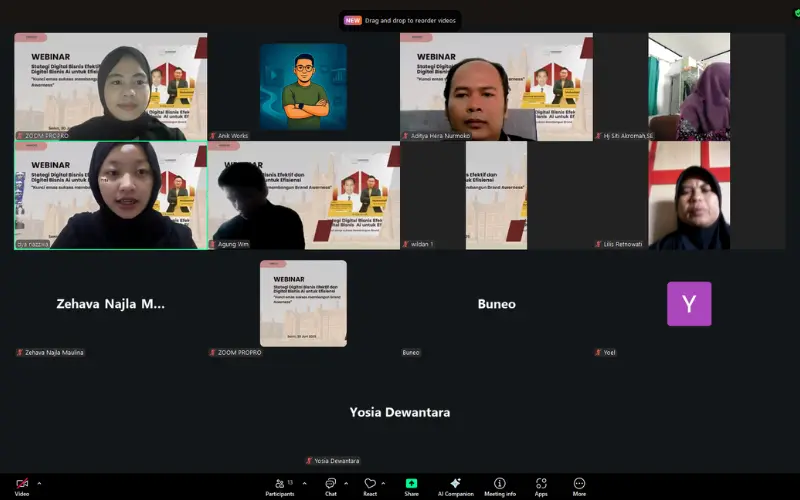The height and width of the screenshot is (500, 800).
Task: Open the Apps panel
Action: tap(541, 484)
